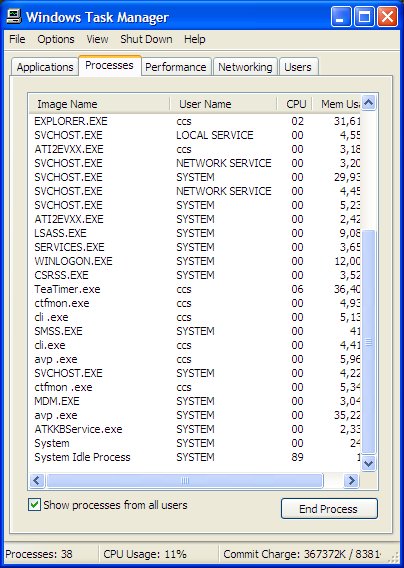Open the File menu

(x=17, y=39)
